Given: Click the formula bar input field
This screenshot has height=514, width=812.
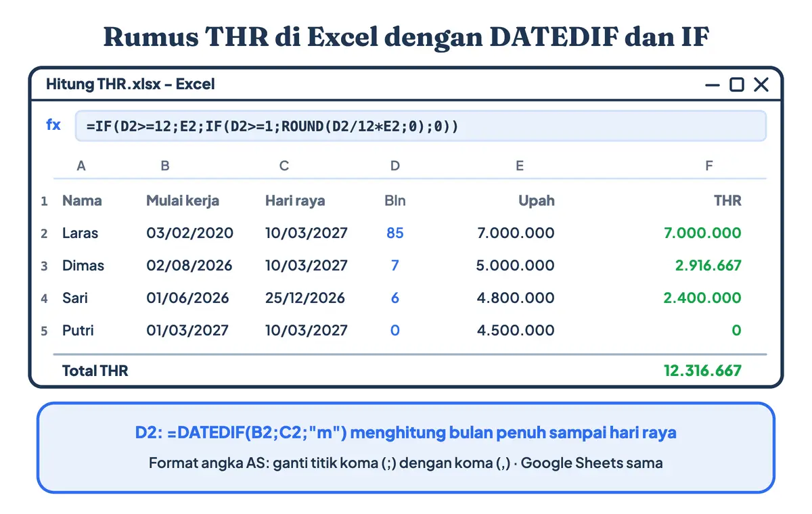Looking at the screenshot, I should coord(420,126).
